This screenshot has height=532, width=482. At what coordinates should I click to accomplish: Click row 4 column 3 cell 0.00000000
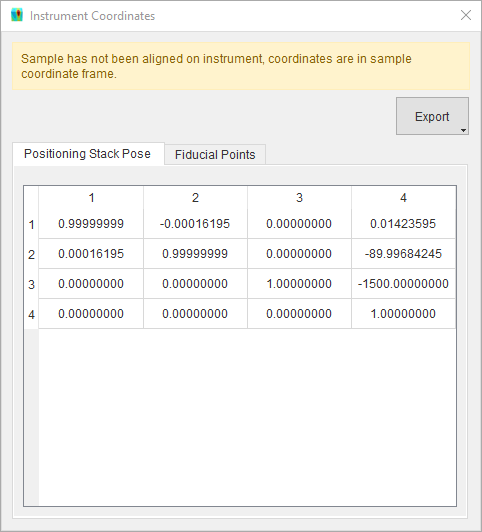(x=299, y=314)
